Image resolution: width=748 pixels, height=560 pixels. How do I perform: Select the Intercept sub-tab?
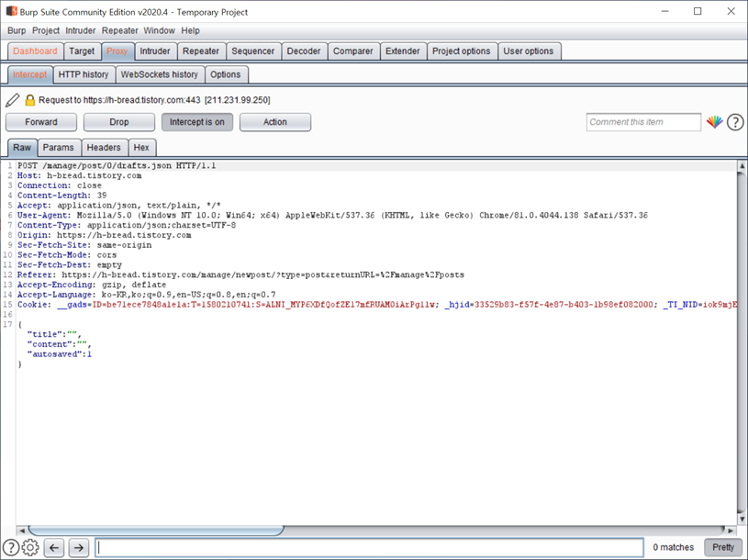[29, 74]
